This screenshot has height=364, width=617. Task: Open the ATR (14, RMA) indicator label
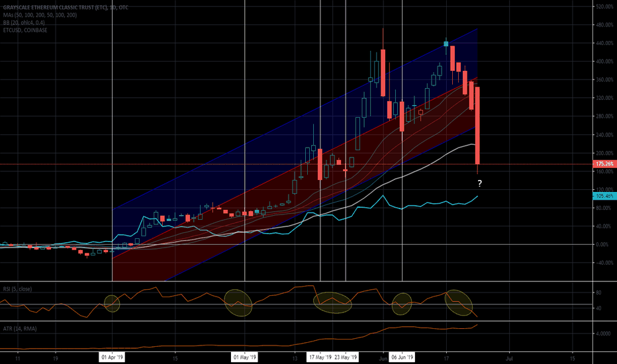(x=20, y=328)
